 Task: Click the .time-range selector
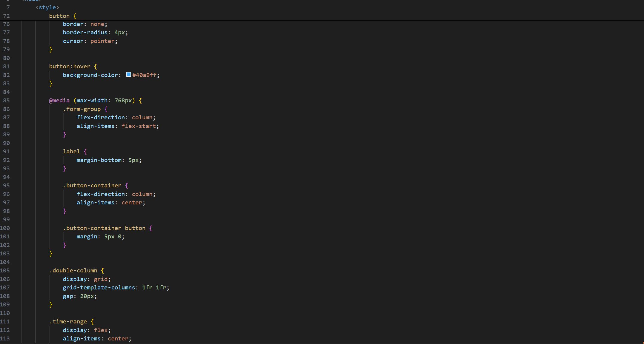tap(68, 322)
